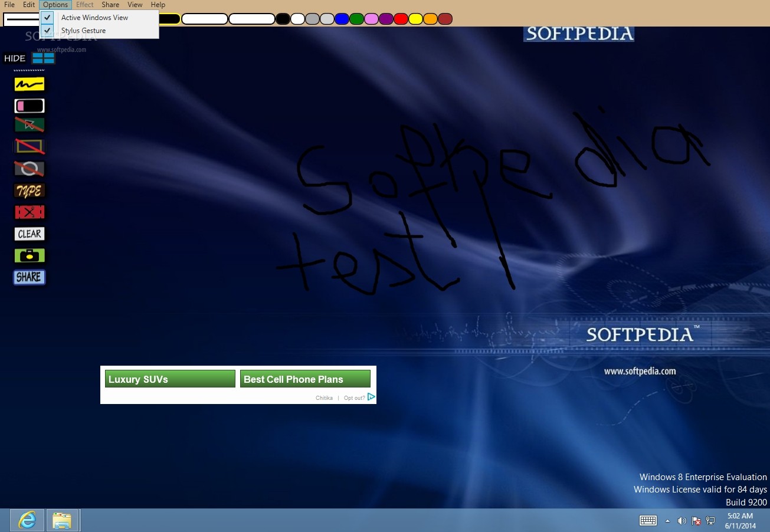770x532 pixels.
Task: Pick the brown color swatch
Action: [x=445, y=19]
